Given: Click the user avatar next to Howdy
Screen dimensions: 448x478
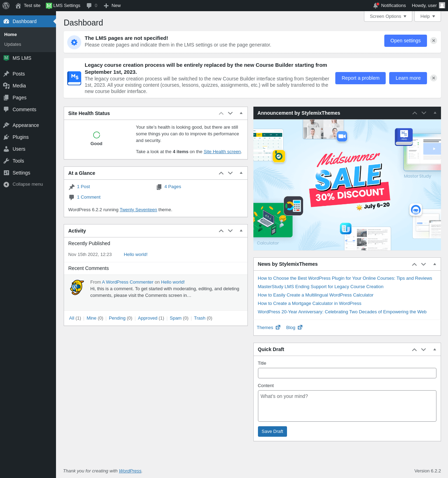Looking at the screenshot, I should point(442,5).
